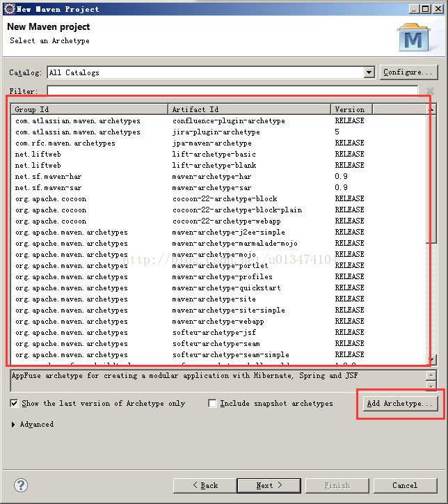Select maven-archetype-sar row
The height and width of the screenshot is (504, 448).
tap(219, 188)
